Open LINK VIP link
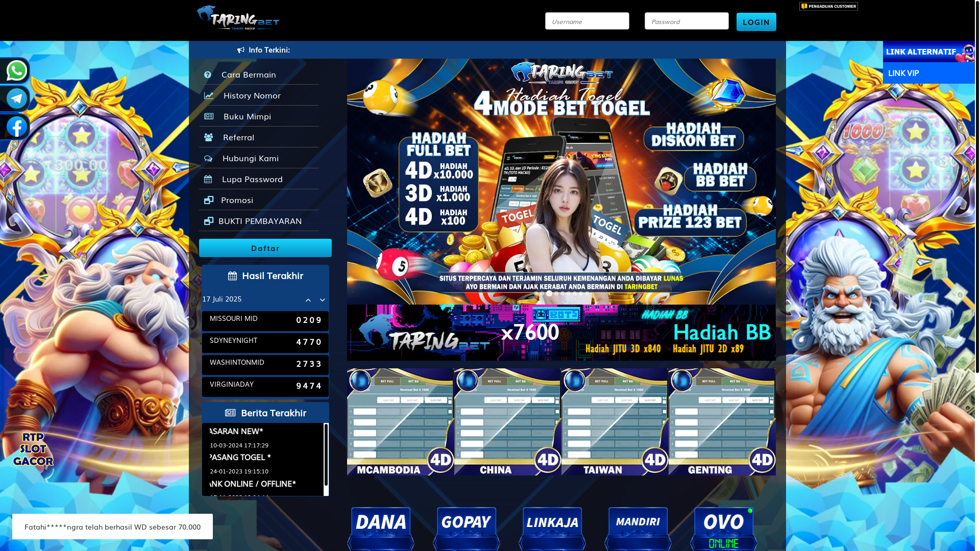The width and height of the screenshot is (980, 551). (x=928, y=73)
